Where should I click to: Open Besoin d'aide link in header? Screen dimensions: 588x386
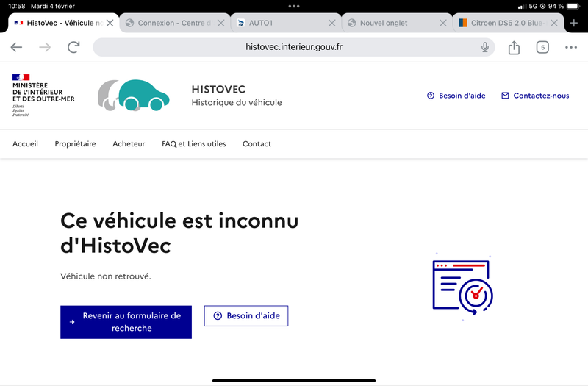[456, 96]
